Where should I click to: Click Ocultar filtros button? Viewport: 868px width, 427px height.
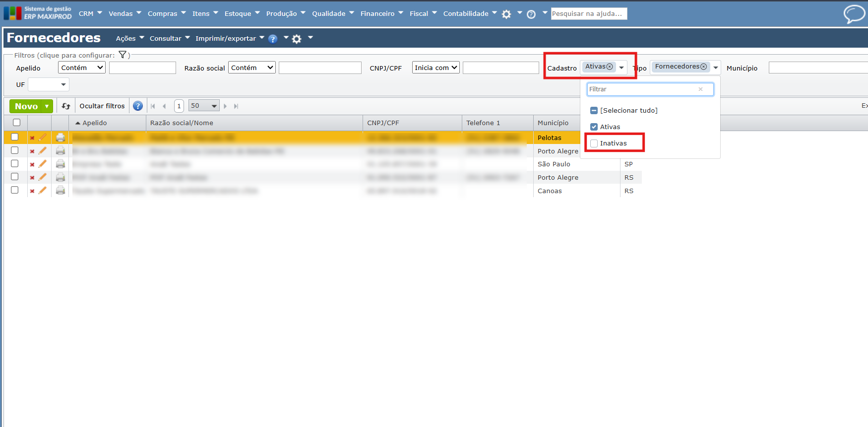(102, 106)
